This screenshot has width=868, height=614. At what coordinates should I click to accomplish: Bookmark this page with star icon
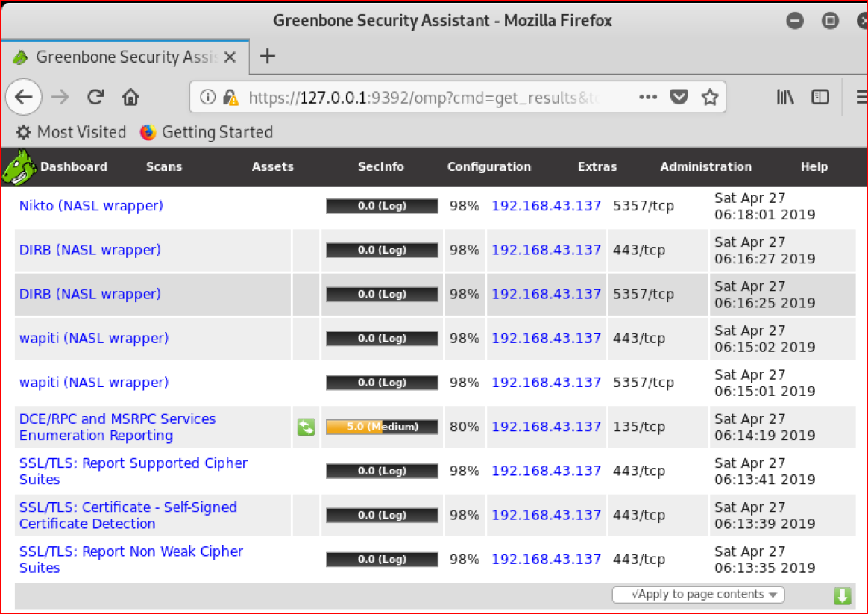(x=710, y=98)
